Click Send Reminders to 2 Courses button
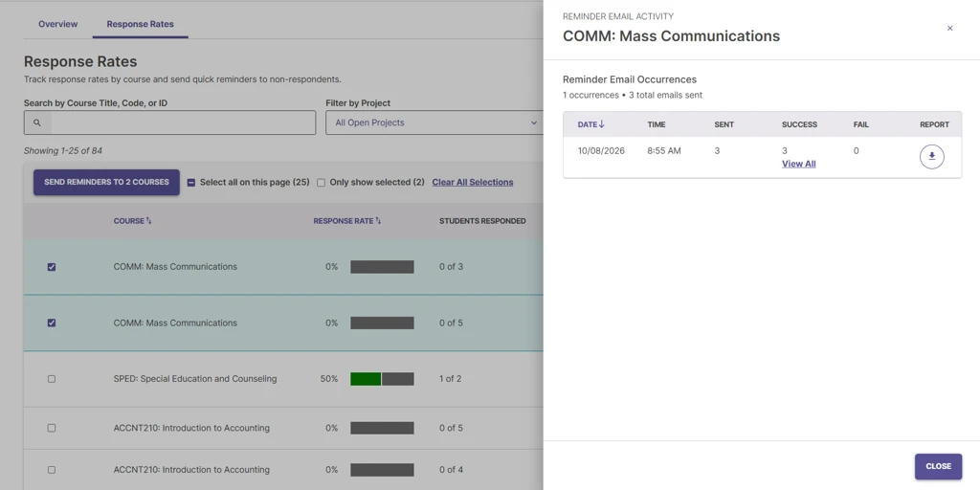Viewport: 980px width, 490px height. [106, 183]
